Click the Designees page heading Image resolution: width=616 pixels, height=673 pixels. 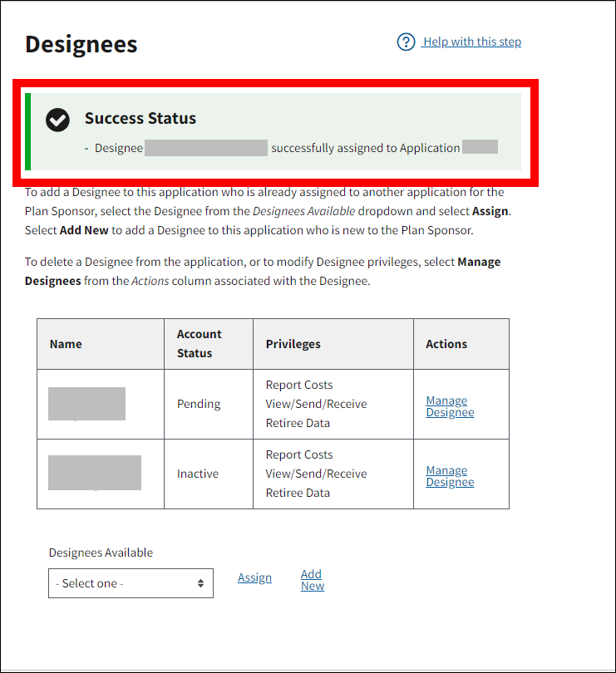pyautogui.click(x=81, y=44)
